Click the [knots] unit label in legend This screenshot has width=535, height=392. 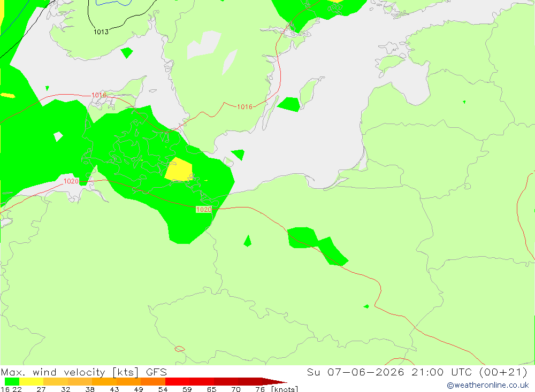tap(285, 389)
